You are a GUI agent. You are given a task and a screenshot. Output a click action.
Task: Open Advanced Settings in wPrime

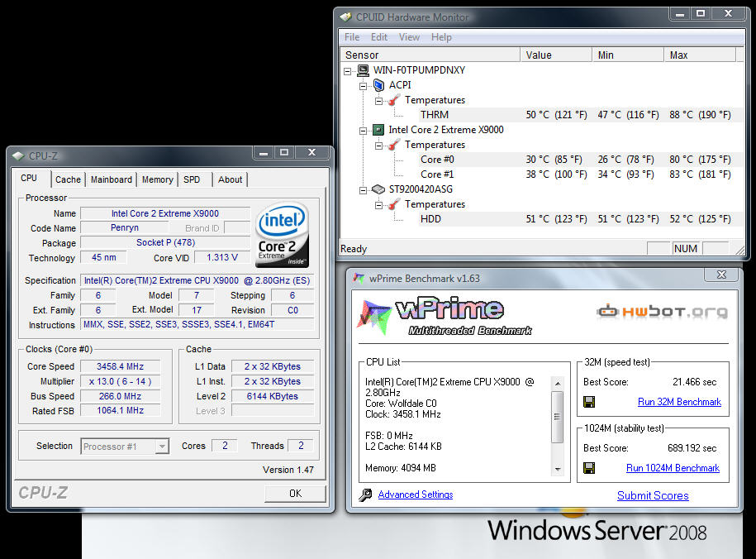(415, 494)
